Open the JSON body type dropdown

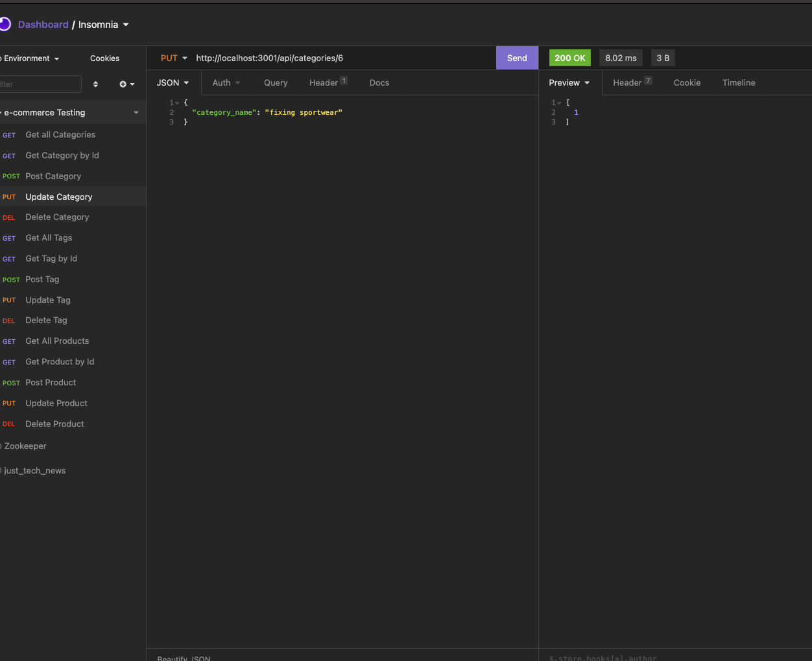(173, 83)
